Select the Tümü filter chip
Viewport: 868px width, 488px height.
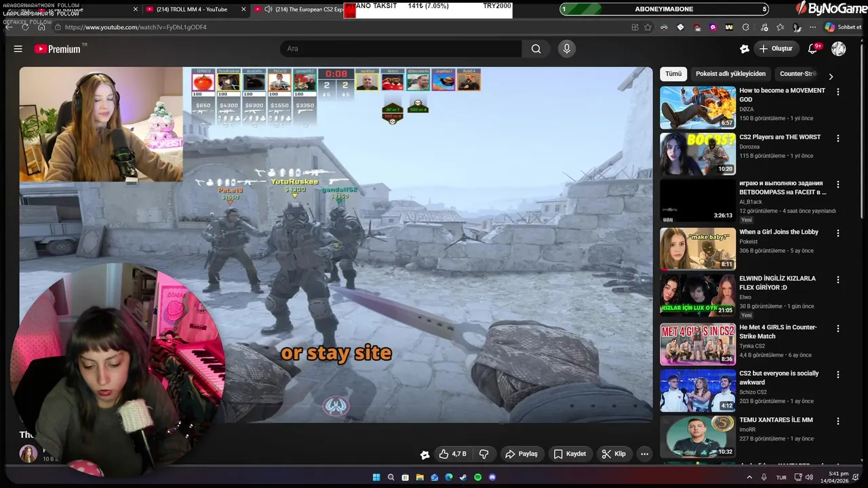tap(673, 74)
